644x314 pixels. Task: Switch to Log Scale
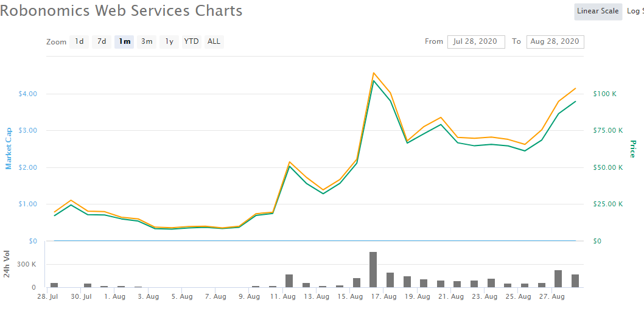pyautogui.click(x=635, y=11)
